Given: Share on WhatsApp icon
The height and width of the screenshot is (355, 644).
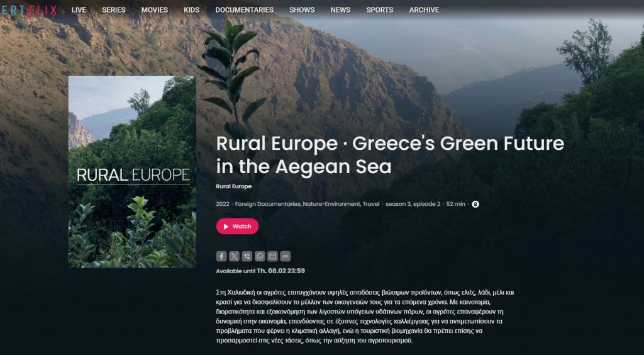Looking at the screenshot, I should coord(260,256).
